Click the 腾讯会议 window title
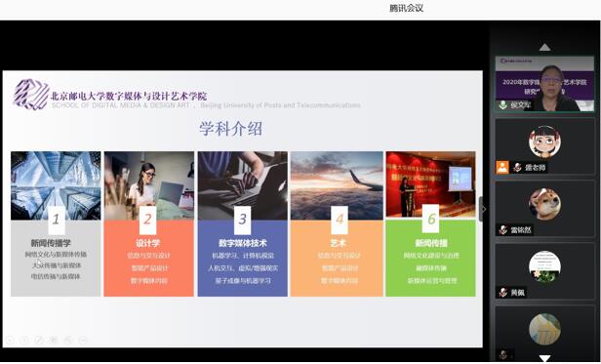Image resolution: width=601 pixels, height=364 pixels. coord(406,8)
